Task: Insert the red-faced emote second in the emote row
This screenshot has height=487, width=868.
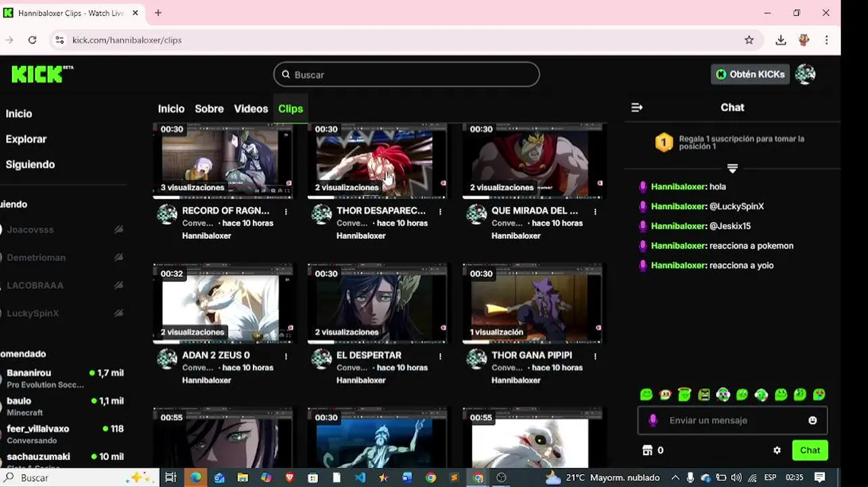Action: (x=665, y=394)
